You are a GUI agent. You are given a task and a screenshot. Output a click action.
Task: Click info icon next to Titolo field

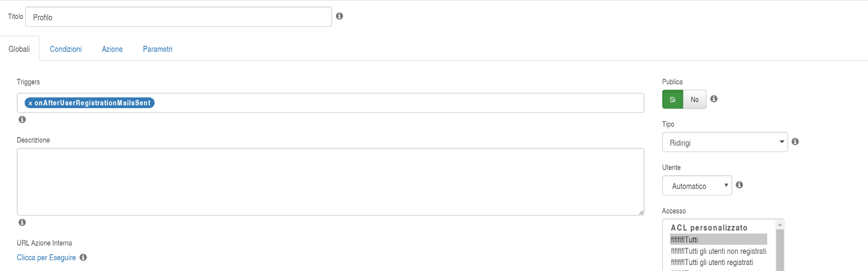(340, 16)
